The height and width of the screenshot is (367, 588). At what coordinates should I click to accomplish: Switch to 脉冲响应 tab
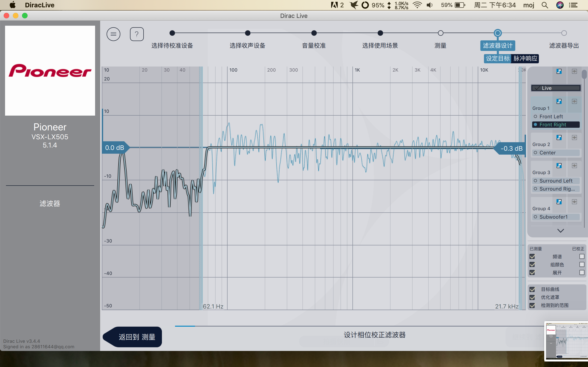point(525,58)
